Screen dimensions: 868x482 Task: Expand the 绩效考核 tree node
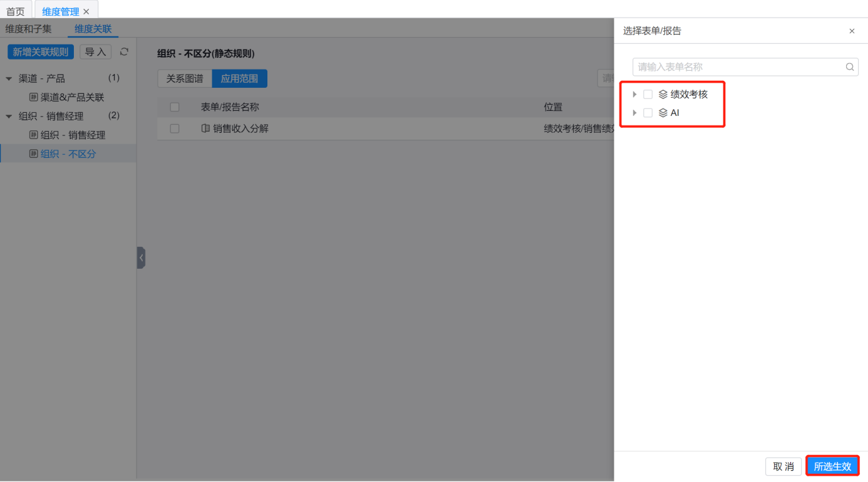[634, 95]
